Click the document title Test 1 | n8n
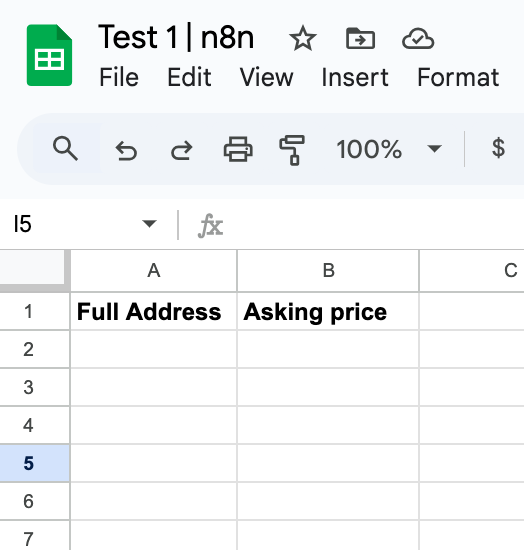 pos(176,37)
